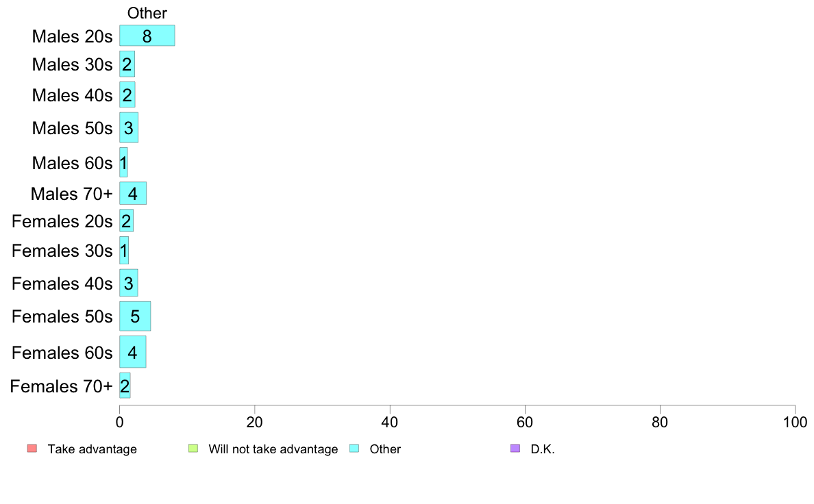This screenshot has height=504, width=814.
Task: Click the Will not take advantage label
Action: [x=273, y=449]
